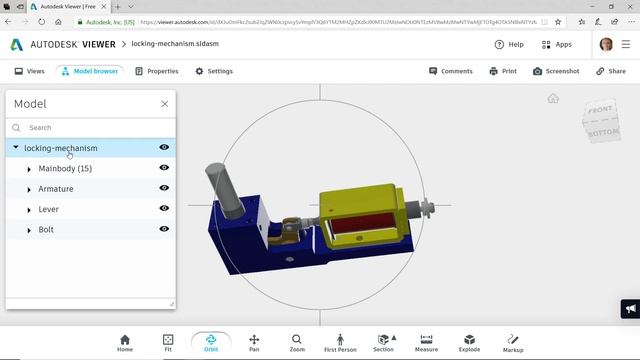Open the reading view icon in address bar
Screen dimensions: 640x360
click(x=544, y=22)
